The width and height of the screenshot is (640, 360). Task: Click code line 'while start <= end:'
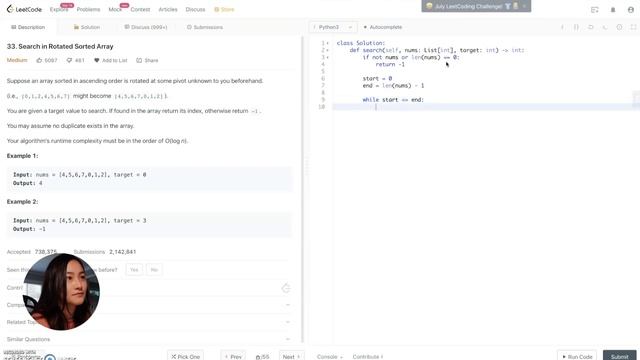pyautogui.click(x=393, y=100)
